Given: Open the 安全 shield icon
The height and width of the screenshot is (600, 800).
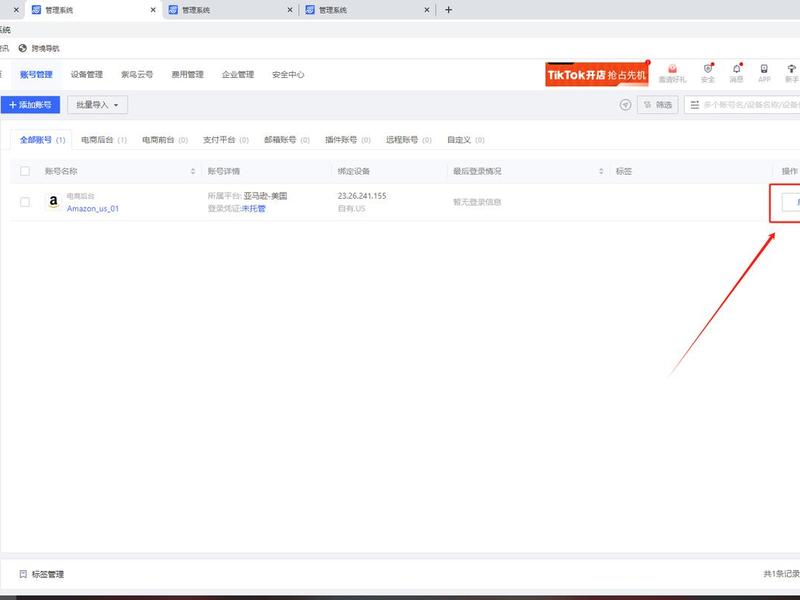Looking at the screenshot, I should pyautogui.click(x=708, y=69).
